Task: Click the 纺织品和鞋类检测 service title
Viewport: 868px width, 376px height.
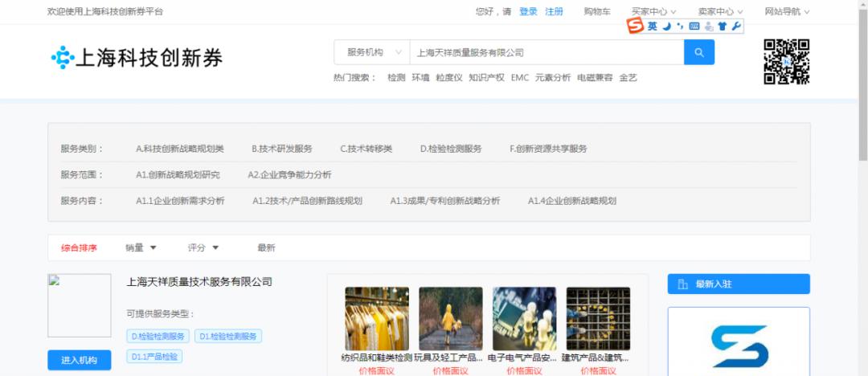Action: pyautogui.click(x=377, y=358)
